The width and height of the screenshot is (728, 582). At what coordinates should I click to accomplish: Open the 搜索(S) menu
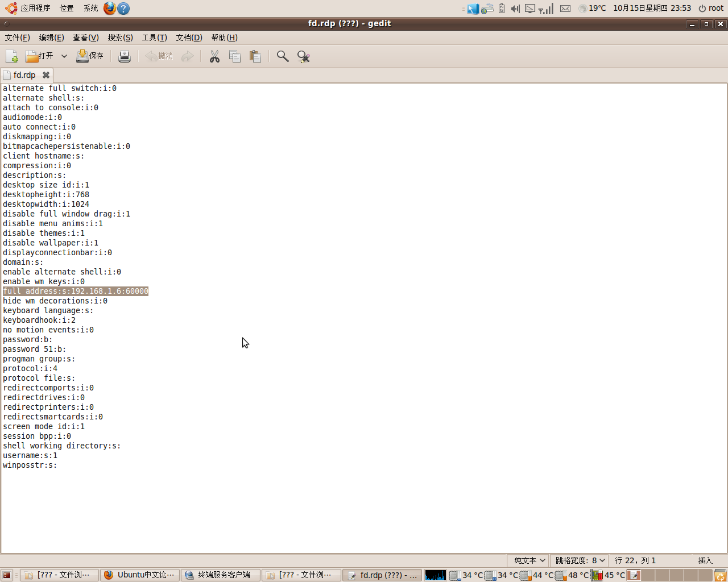point(121,38)
